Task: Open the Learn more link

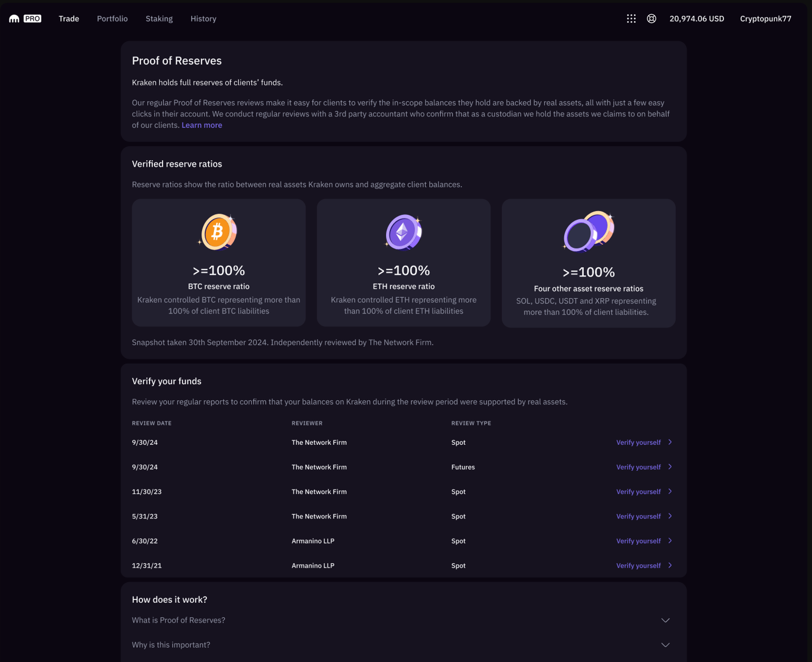Action: tap(202, 125)
